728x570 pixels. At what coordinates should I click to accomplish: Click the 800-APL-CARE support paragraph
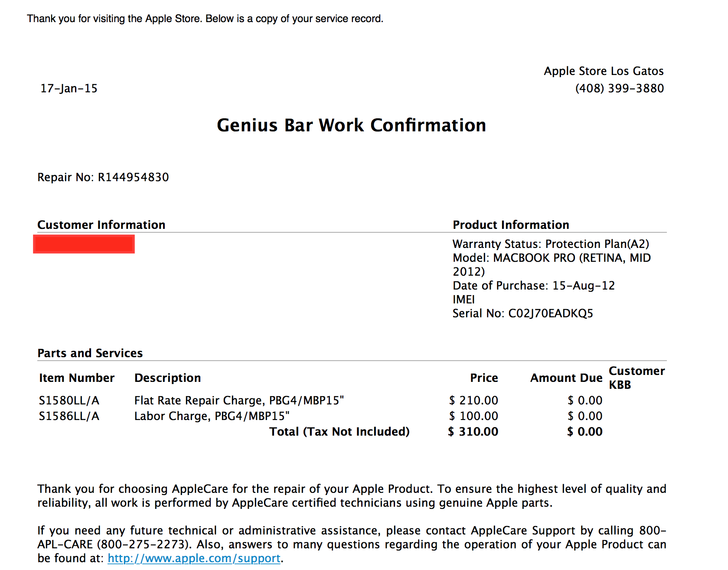[x=352, y=544]
